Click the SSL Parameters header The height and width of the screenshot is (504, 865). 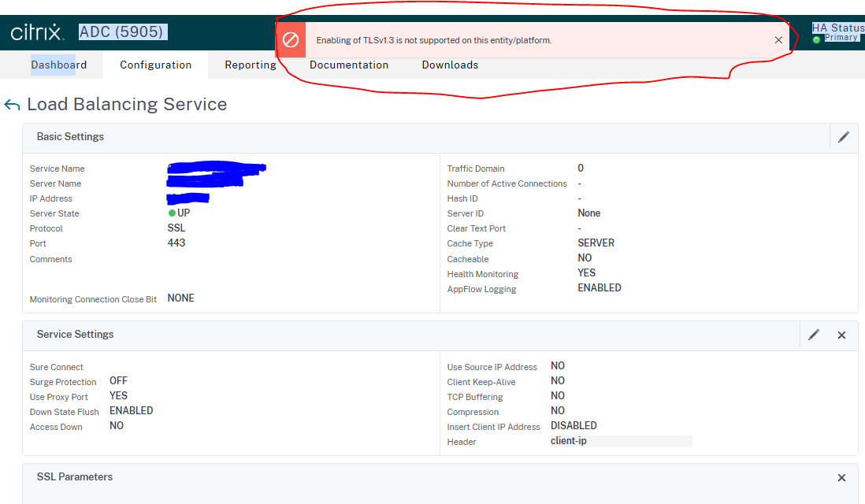click(x=75, y=477)
